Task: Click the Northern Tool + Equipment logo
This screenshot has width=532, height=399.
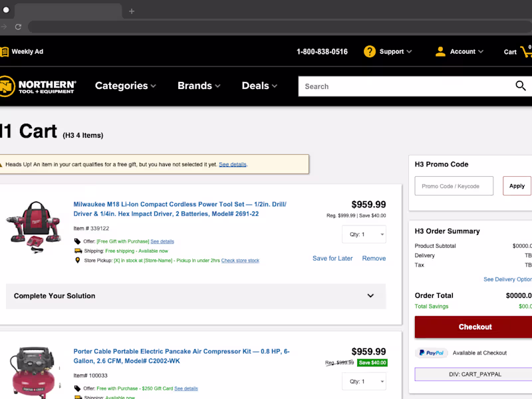Action: [38, 86]
